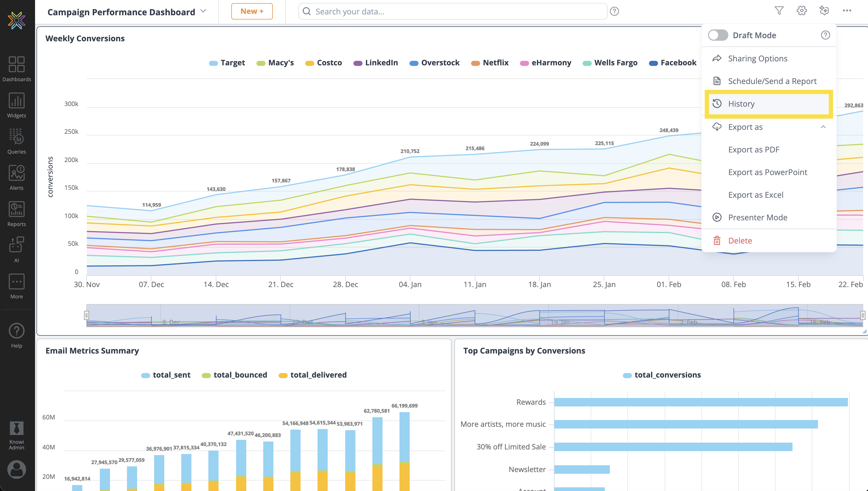Open the filter options in the top bar

[x=779, y=10]
